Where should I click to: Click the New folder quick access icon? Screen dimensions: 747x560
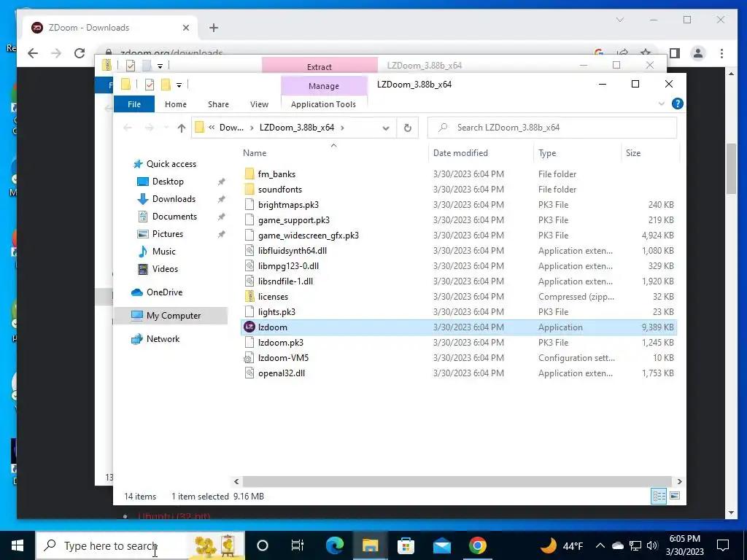point(166,85)
